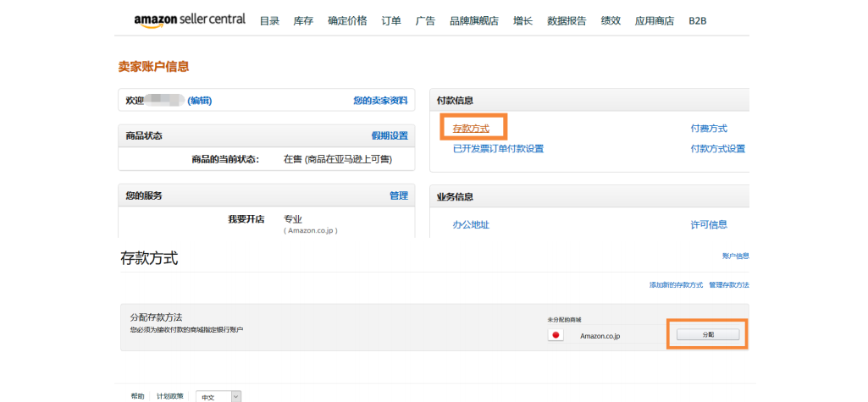Click the 您必须为接收付款的商城指定银行账户 note

[186, 329]
